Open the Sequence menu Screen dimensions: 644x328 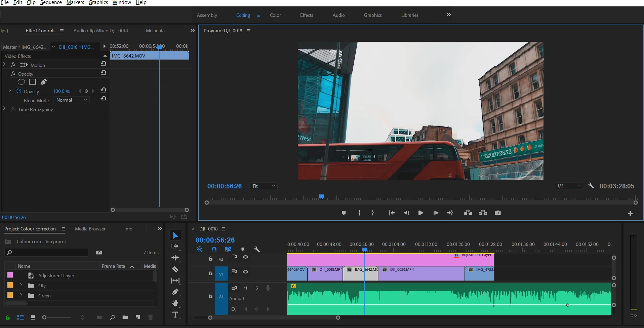click(51, 3)
